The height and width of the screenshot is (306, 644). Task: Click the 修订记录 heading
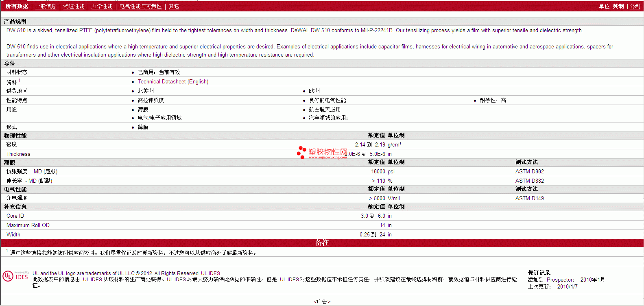[x=539, y=273]
